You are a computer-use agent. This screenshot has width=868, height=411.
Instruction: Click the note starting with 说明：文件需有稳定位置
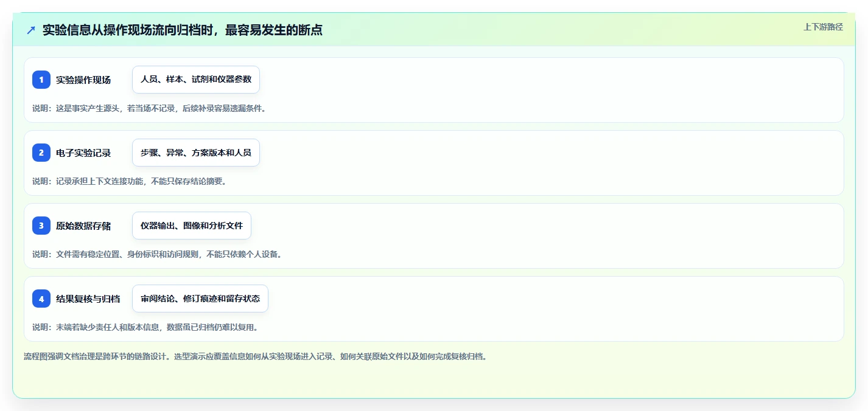coord(157,254)
